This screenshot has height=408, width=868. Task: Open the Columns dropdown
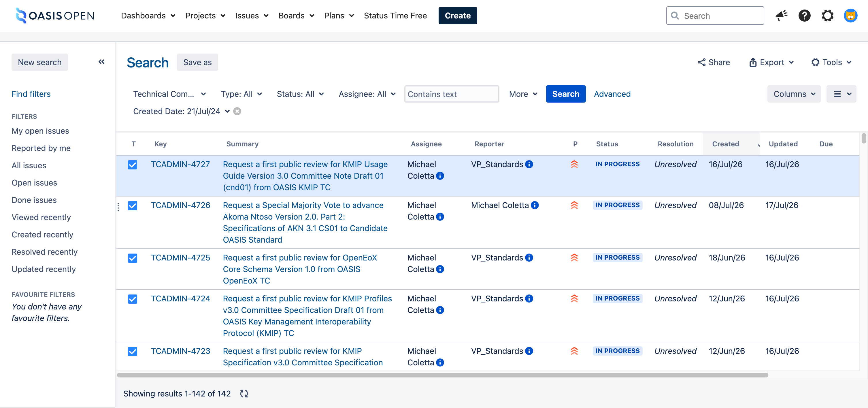point(794,94)
